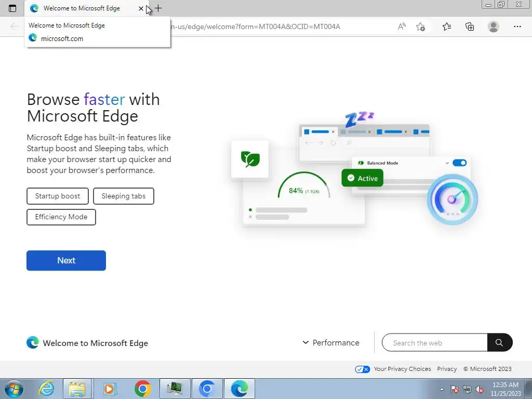532x399 pixels.
Task: Click the Read aloud icon in address bar
Action: [x=402, y=26]
